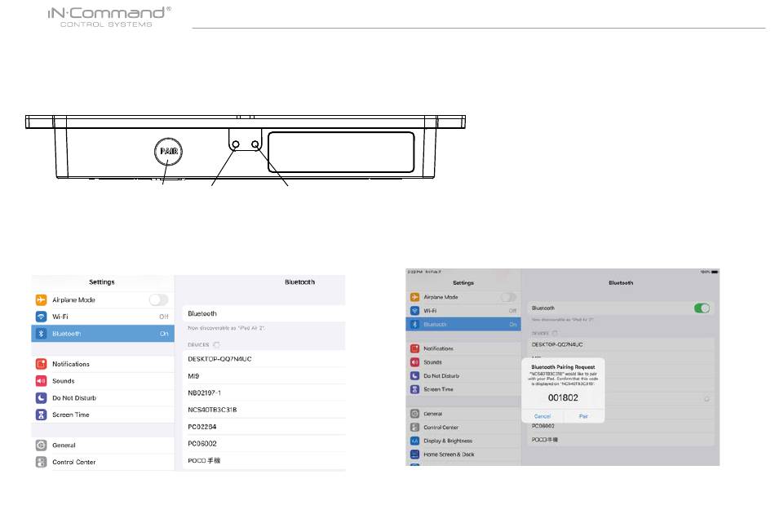
Task: Select PC06002 device in left list
Action: 264,444
